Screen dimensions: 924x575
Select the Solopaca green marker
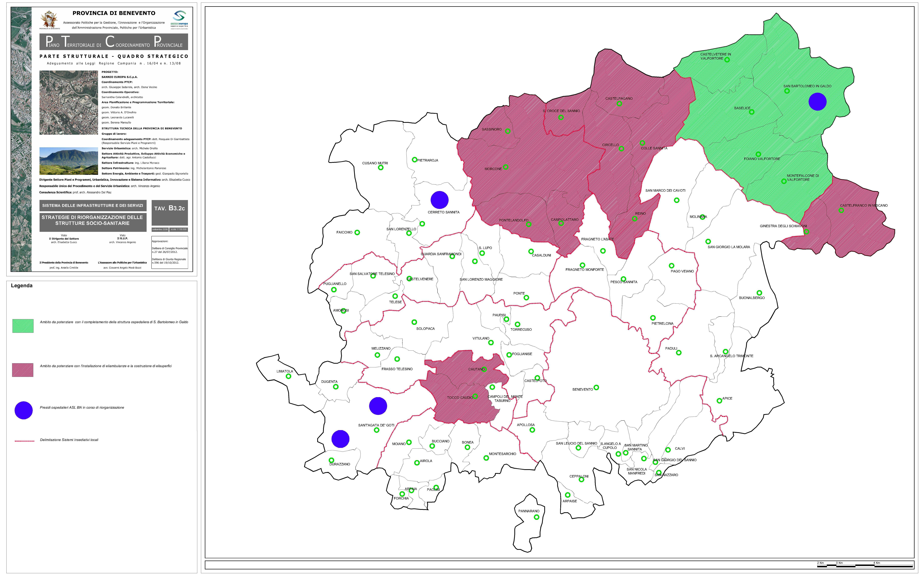point(414,322)
